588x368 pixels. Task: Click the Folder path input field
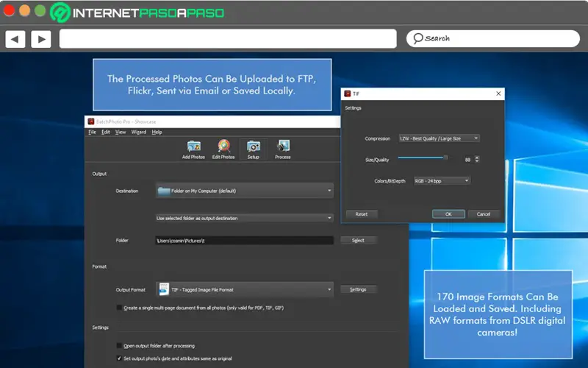245,241
